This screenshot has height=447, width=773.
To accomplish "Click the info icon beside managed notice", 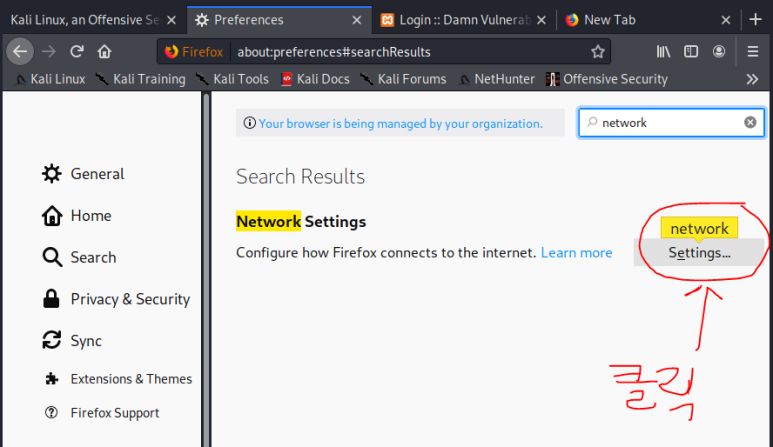I will [x=249, y=123].
